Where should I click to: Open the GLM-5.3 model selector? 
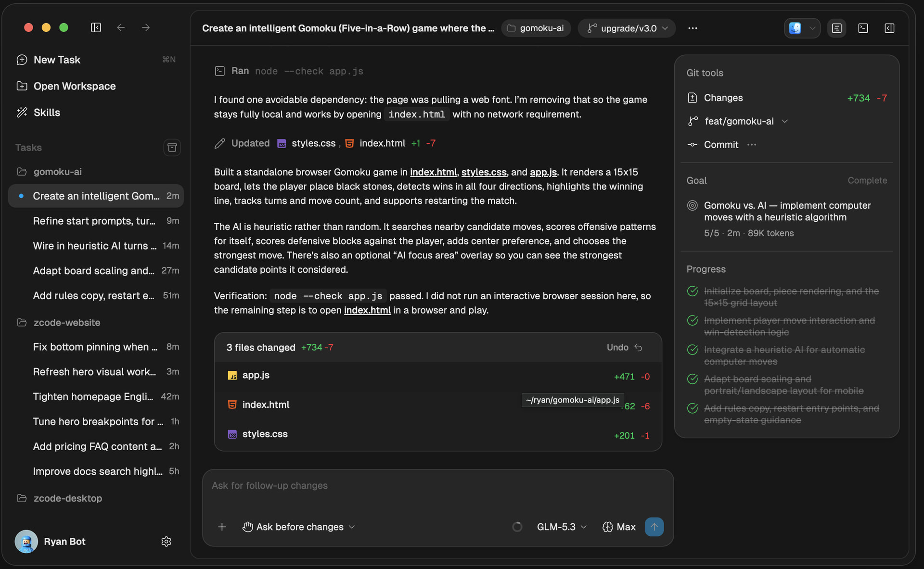pyautogui.click(x=562, y=527)
